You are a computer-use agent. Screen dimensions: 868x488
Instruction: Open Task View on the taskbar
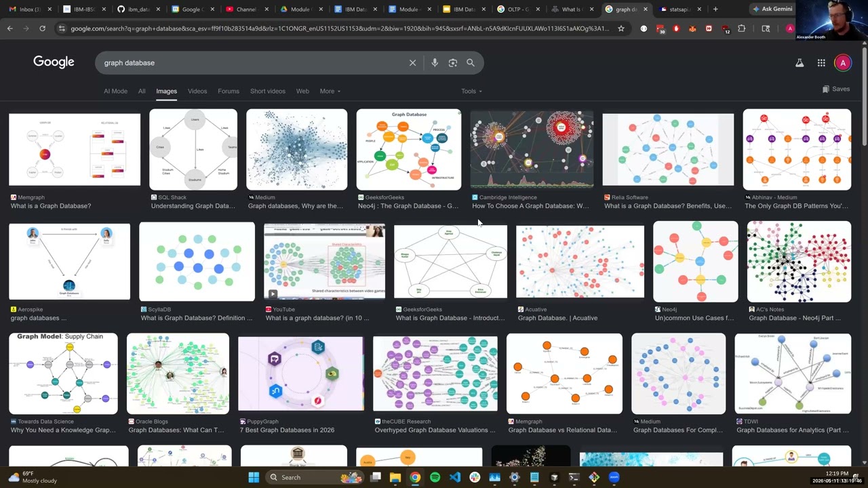[x=376, y=477]
